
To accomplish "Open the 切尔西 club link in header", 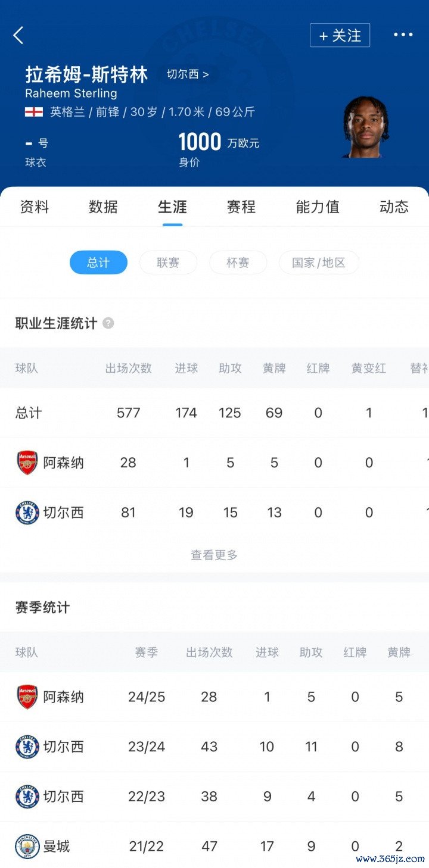I will pyautogui.click(x=188, y=75).
